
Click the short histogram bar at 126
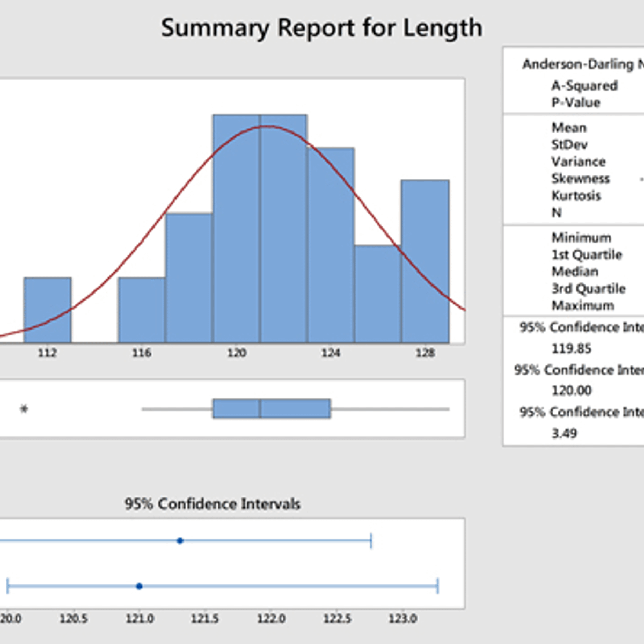377,294
